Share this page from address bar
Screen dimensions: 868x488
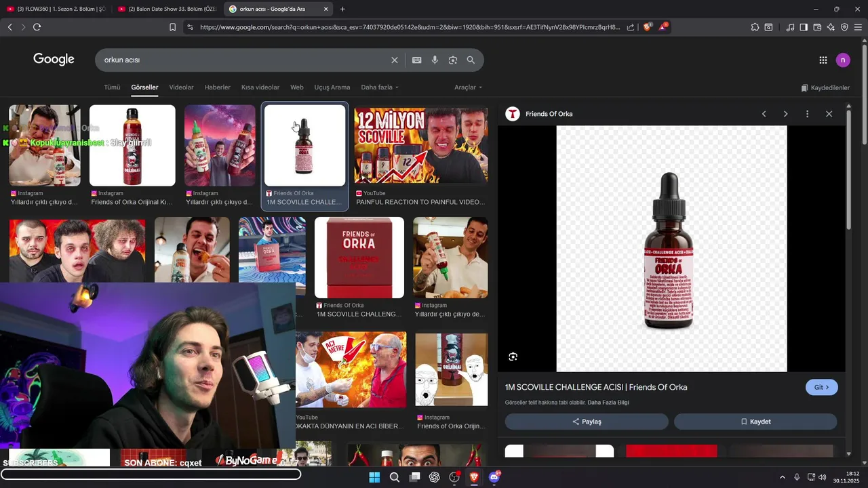[631, 27]
